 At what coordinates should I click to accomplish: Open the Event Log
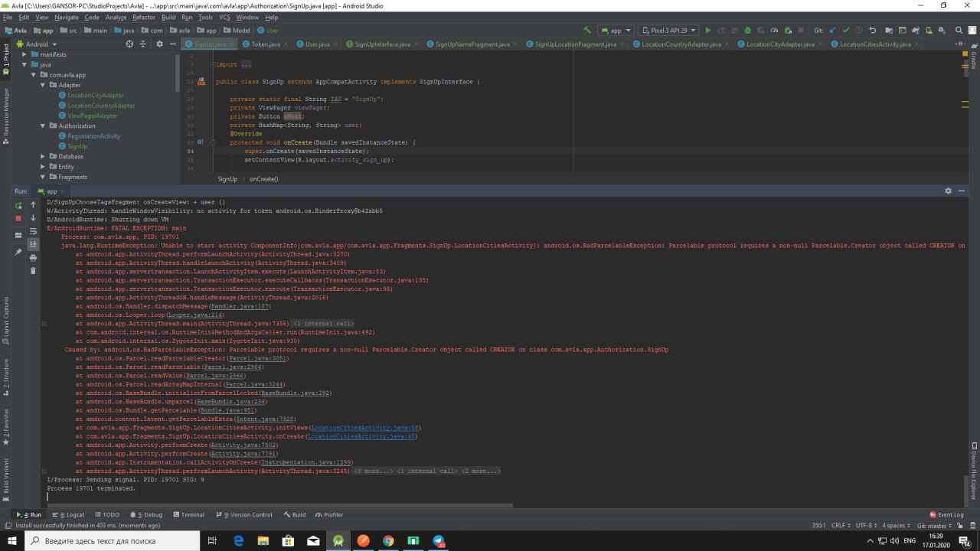[x=946, y=515]
